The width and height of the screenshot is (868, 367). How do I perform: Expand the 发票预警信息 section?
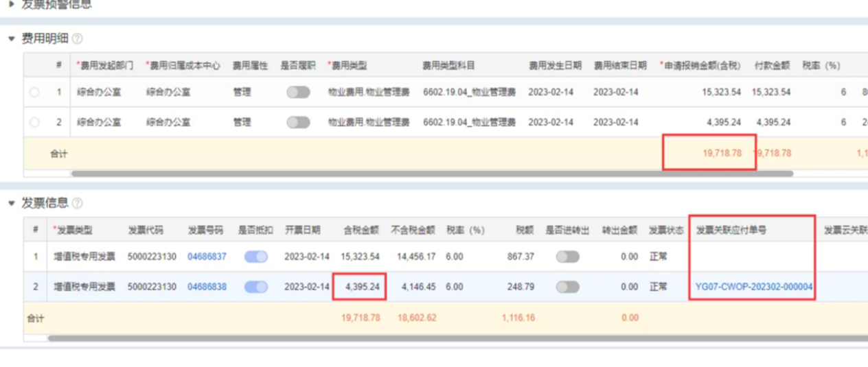tap(12, 4)
